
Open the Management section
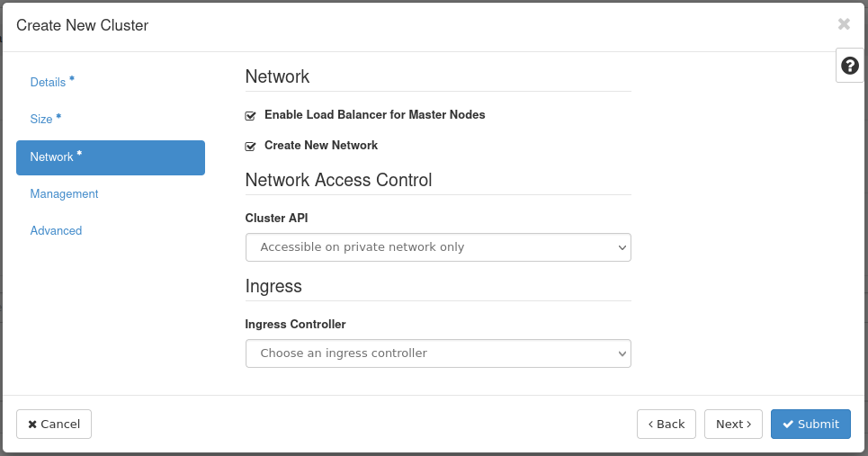64,194
